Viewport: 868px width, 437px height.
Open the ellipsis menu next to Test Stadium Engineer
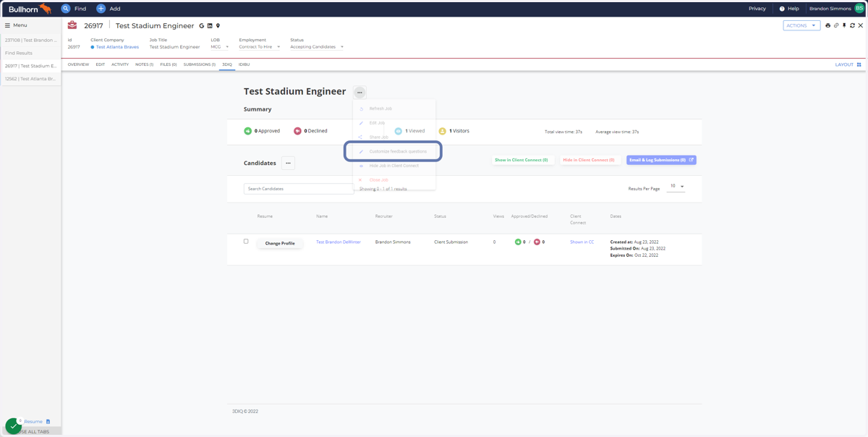[359, 93]
